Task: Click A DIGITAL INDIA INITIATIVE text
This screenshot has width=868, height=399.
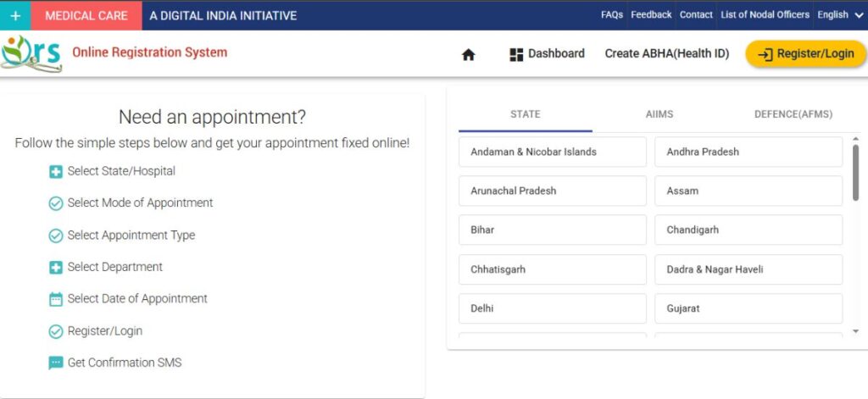Action: click(x=223, y=15)
